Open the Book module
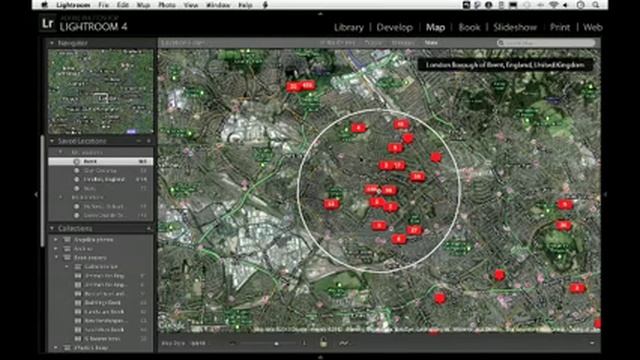 point(469,27)
